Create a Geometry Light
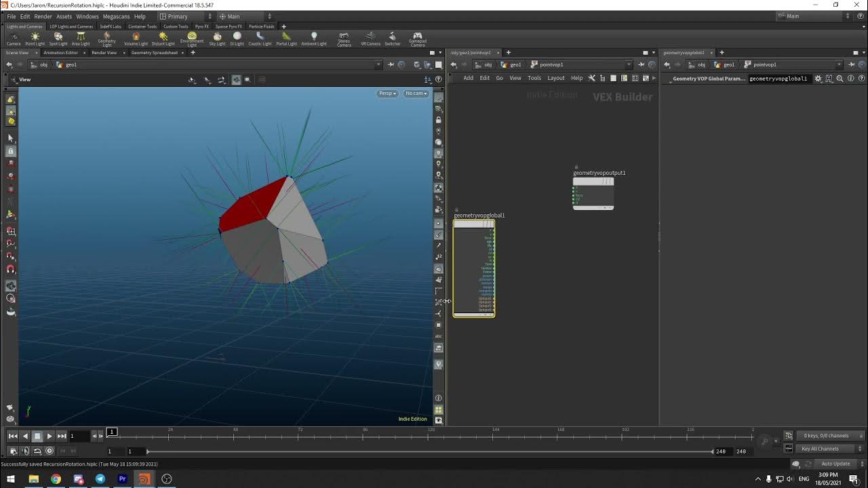Screen dimensions: 868x488 106,39
